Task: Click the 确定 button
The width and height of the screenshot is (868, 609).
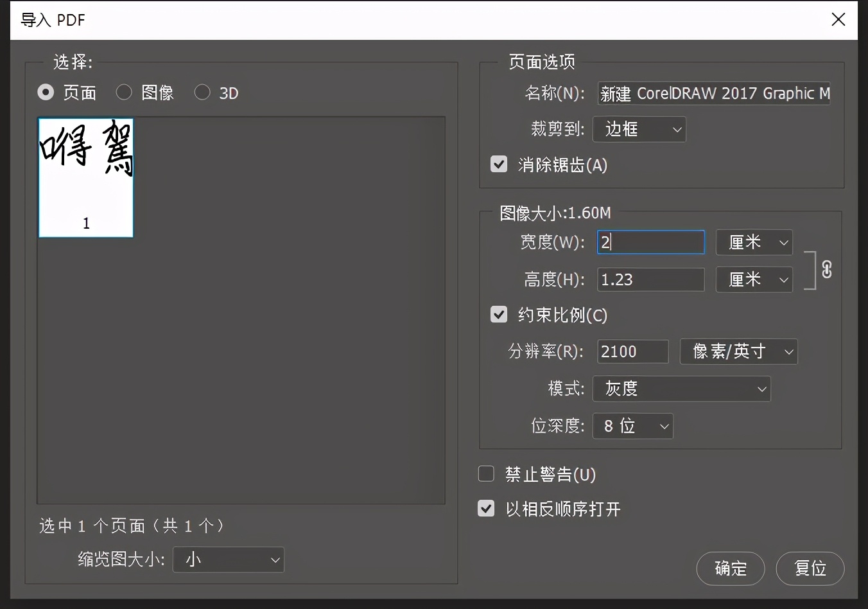Action: coord(731,569)
